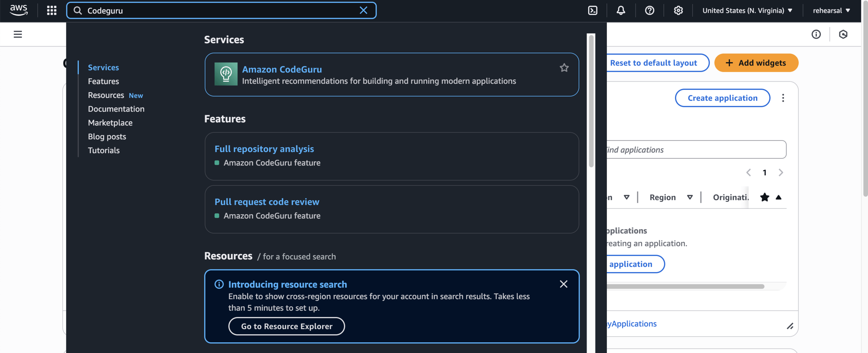
Task: Select page 1 in applications pagination
Action: [x=764, y=173]
